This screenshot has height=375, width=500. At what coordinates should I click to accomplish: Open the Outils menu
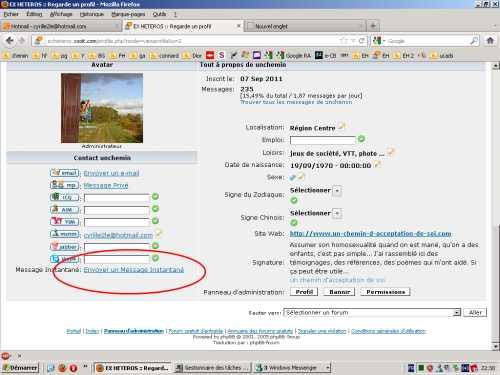pos(159,14)
